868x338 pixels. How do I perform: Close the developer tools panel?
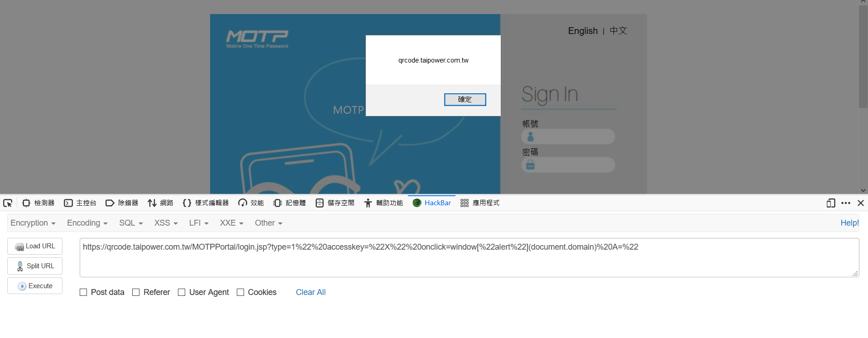click(x=861, y=203)
